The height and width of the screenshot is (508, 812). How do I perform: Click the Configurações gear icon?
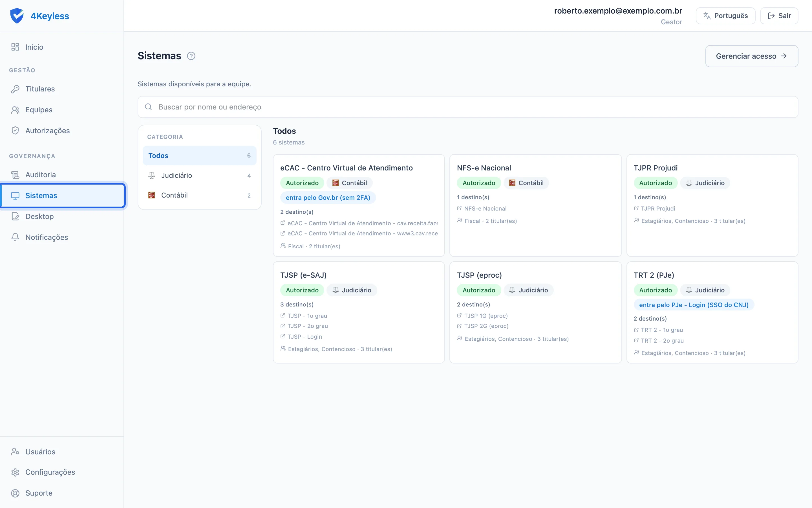pyautogui.click(x=15, y=472)
